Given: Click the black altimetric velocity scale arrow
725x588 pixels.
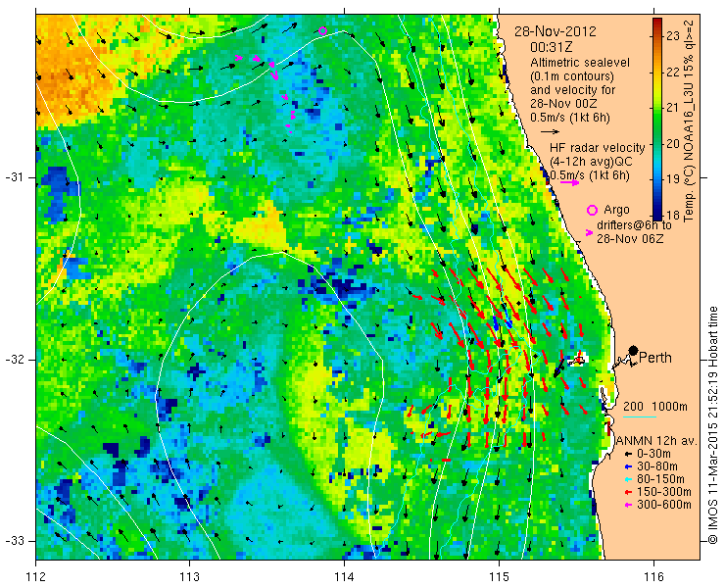Looking at the screenshot, I should pyautogui.click(x=550, y=132).
